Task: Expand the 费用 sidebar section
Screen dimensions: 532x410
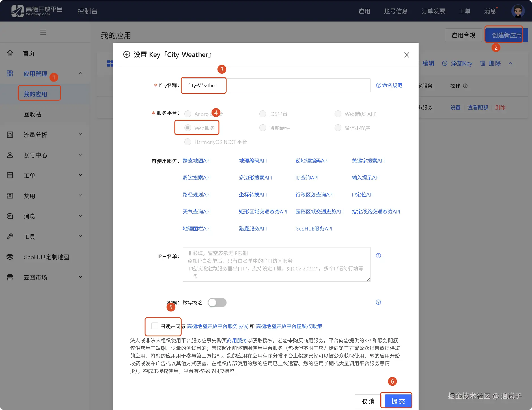Action: pos(80,196)
